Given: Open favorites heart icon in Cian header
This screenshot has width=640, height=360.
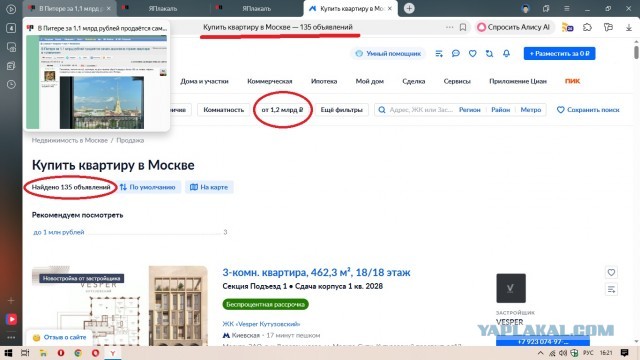Looking at the screenshot, I should [472, 53].
